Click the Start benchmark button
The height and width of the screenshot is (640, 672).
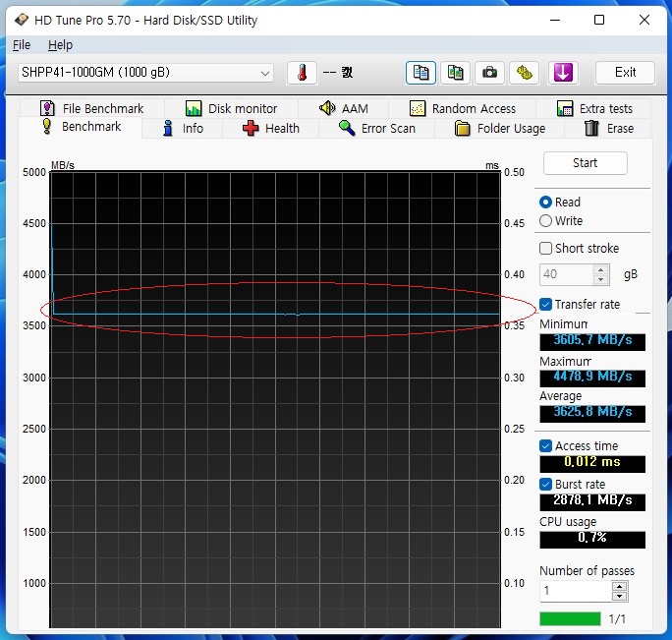585,163
